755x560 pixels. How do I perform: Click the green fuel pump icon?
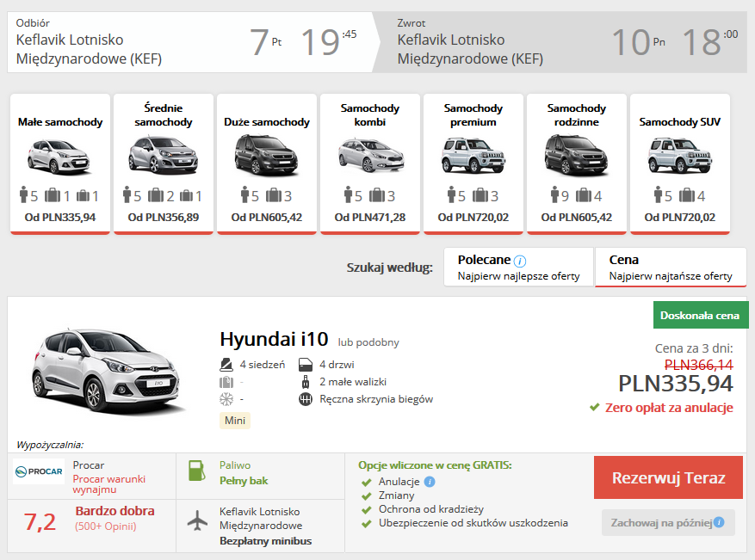pyautogui.click(x=196, y=471)
